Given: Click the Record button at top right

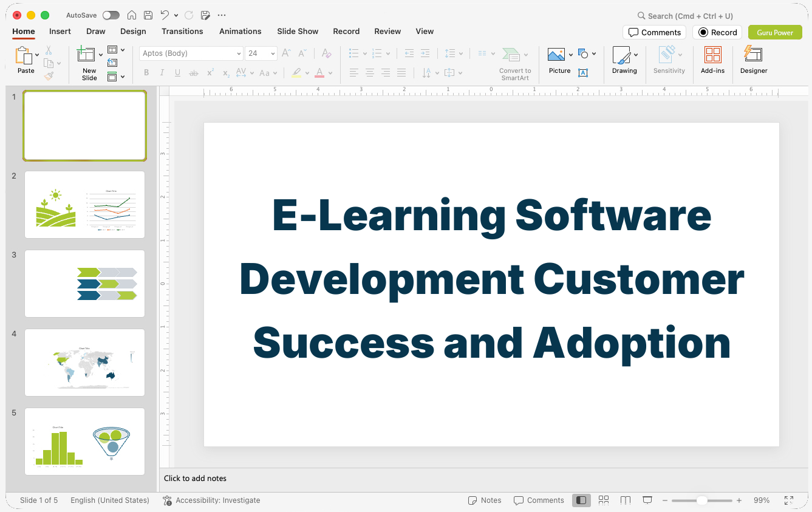Looking at the screenshot, I should coord(717,32).
